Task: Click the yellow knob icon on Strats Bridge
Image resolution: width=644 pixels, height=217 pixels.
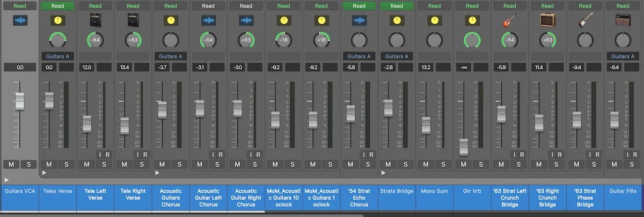Action: (397, 21)
